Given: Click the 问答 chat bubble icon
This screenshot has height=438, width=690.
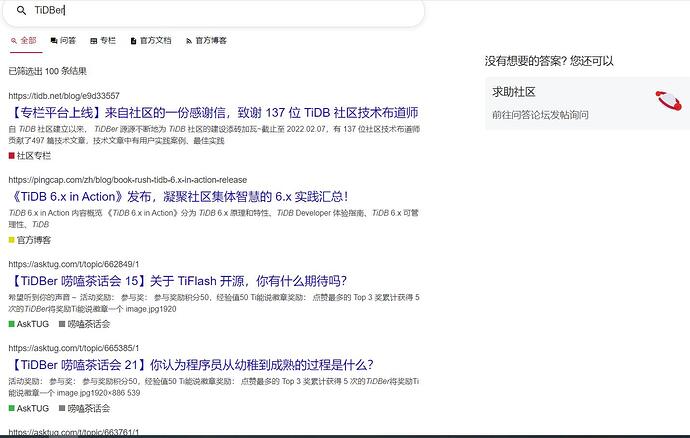Looking at the screenshot, I should tap(54, 40).
